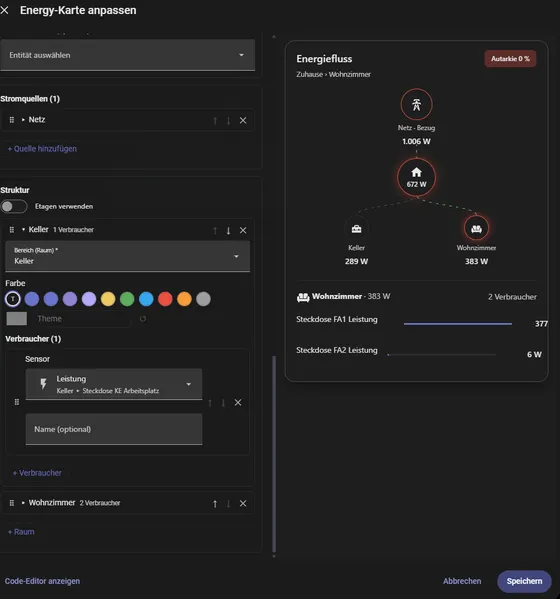
Task: Move Wohnzimmer room up with arrow icon
Action: coord(215,504)
